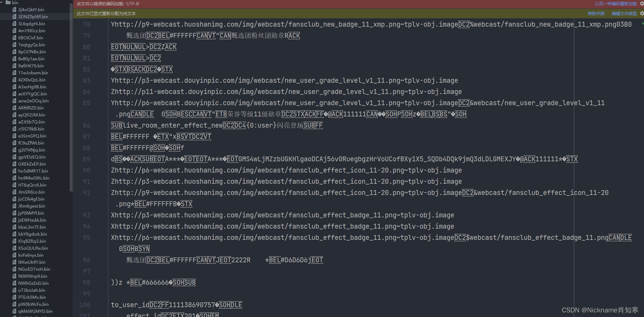
Task: Open file NiWlWnp9.bin
Action: 33,276
